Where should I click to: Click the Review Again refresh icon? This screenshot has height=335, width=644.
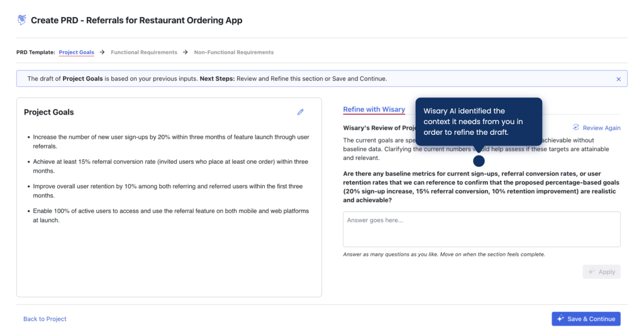tap(576, 127)
